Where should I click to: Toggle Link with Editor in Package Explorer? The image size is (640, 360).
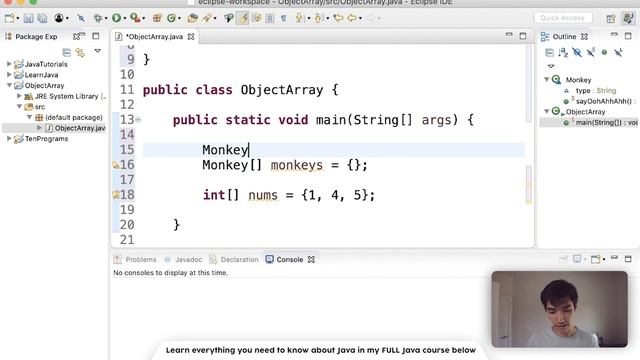80,53
